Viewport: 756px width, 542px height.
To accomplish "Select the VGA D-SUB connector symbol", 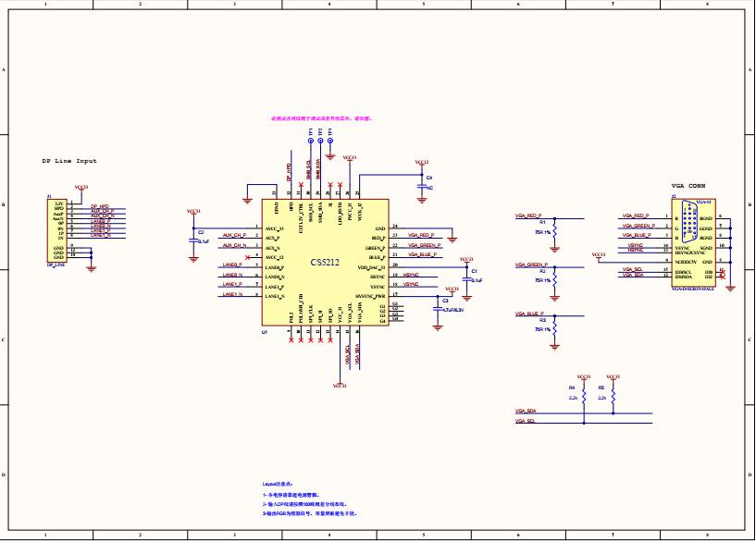I will [693, 243].
